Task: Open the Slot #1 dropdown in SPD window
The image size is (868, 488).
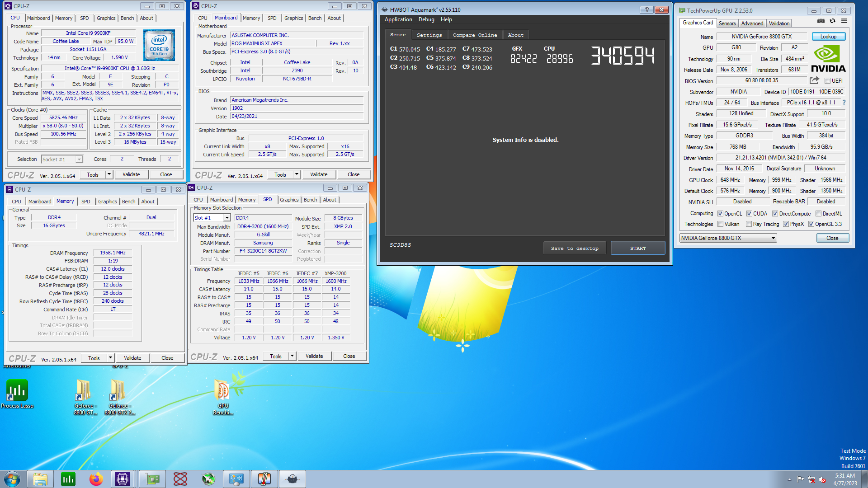Action: tap(227, 218)
